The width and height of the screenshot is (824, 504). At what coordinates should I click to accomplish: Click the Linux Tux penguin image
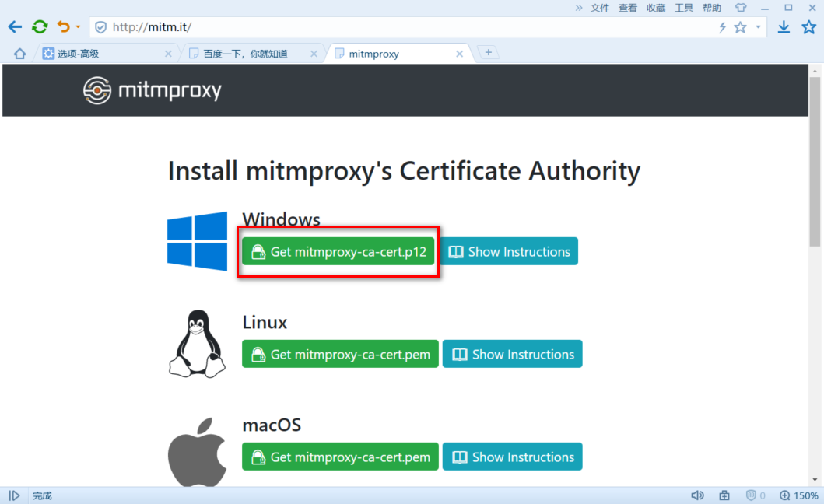click(x=197, y=344)
